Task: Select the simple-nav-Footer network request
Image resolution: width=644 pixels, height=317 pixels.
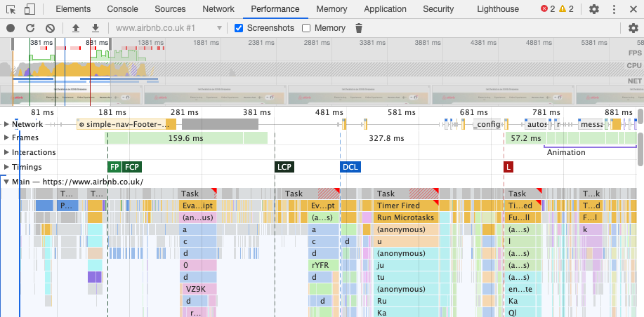Action: click(126, 124)
